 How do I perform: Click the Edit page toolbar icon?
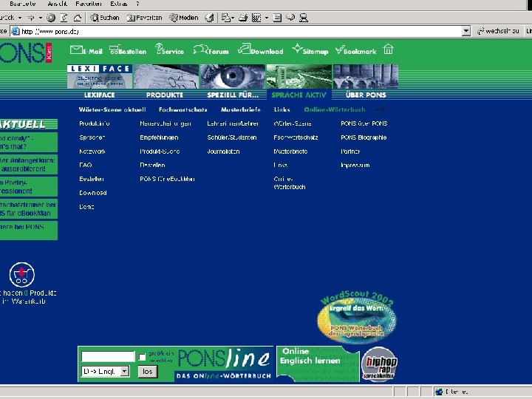point(256,18)
